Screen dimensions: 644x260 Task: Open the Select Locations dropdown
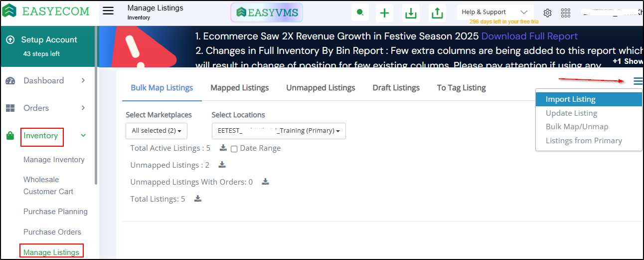[279, 131]
